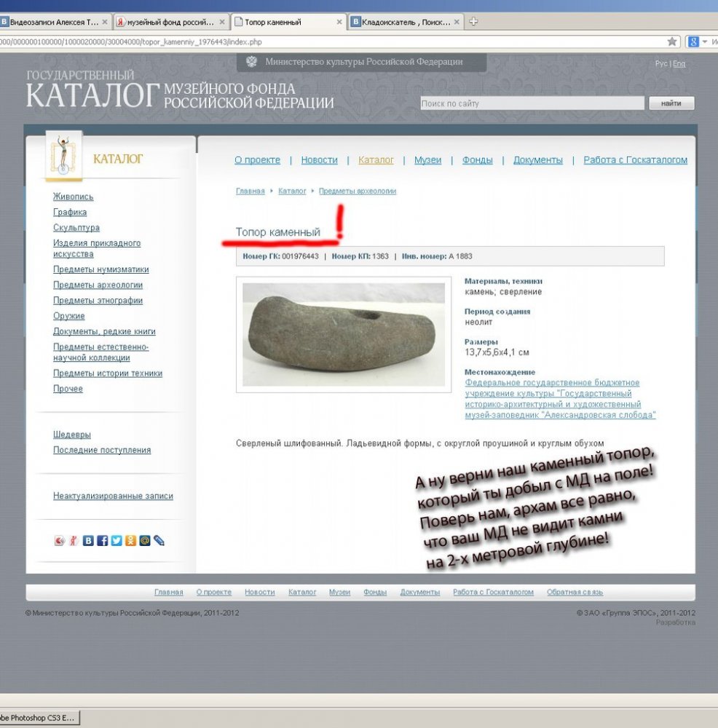Click the LiveJournal pencil share icon
The width and height of the screenshot is (718, 728).
pyautogui.click(x=159, y=541)
